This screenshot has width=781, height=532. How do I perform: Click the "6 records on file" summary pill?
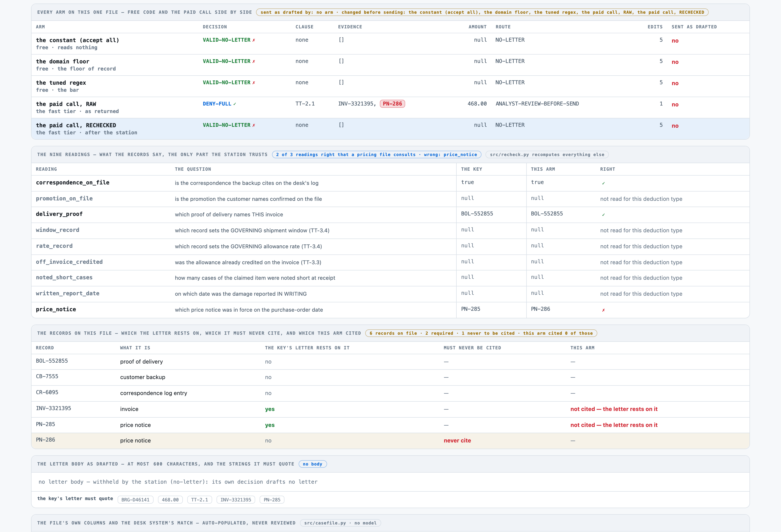coord(481,333)
